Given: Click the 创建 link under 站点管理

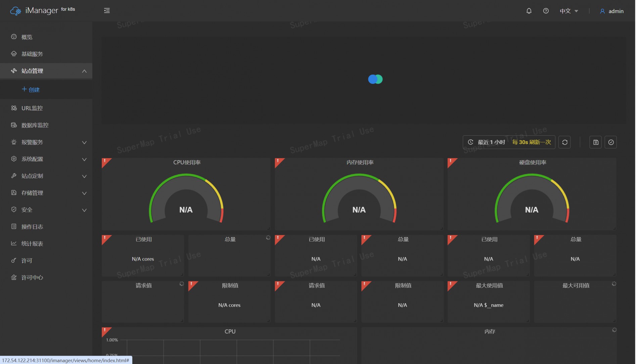Looking at the screenshot, I should coord(31,90).
